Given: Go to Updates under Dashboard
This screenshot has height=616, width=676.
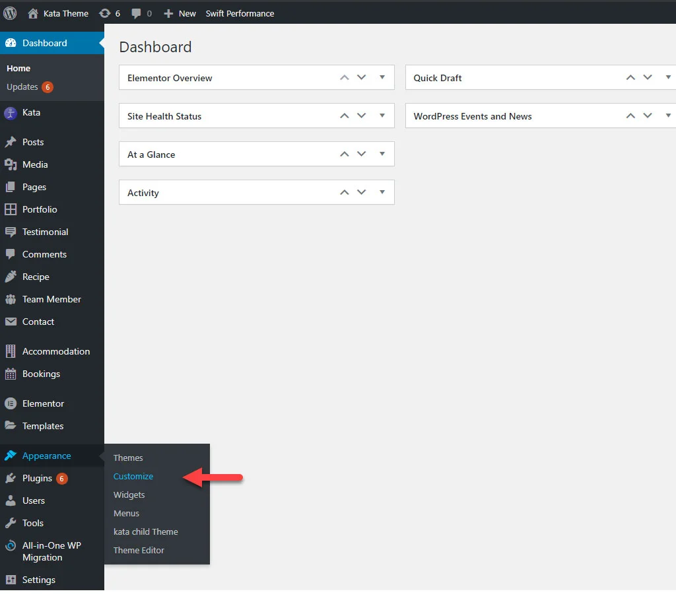Looking at the screenshot, I should [x=22, y=87].
